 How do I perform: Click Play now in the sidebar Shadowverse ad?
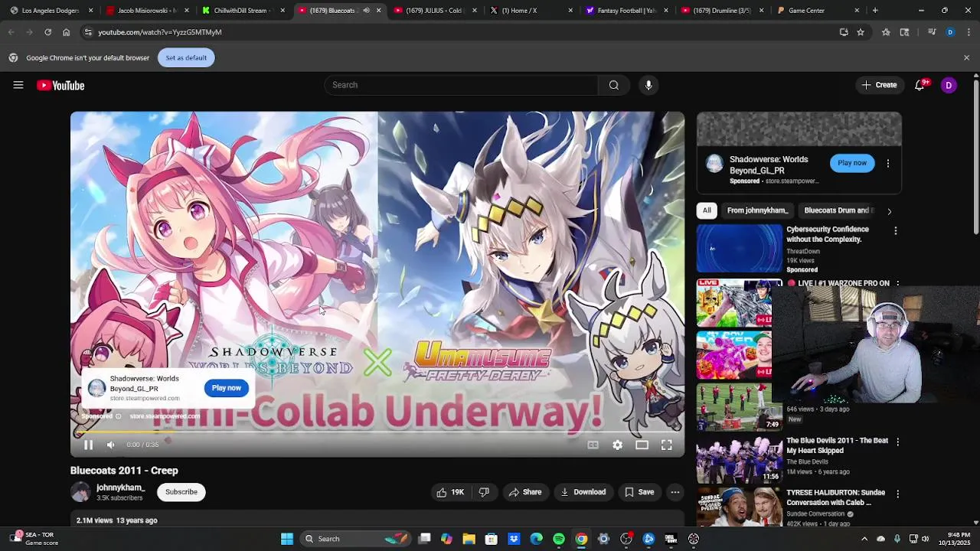(x=852, y=162)
